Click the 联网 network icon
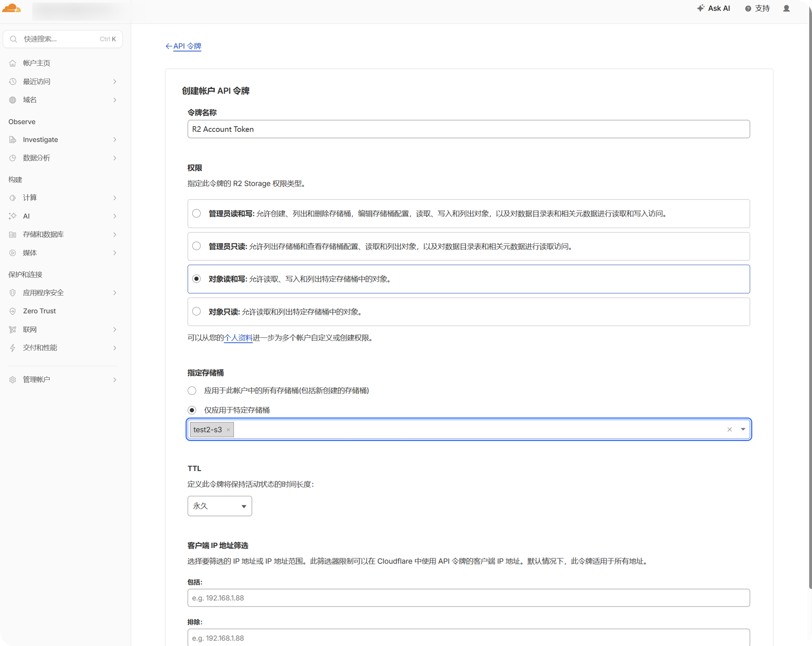 (x=13, y=329)
